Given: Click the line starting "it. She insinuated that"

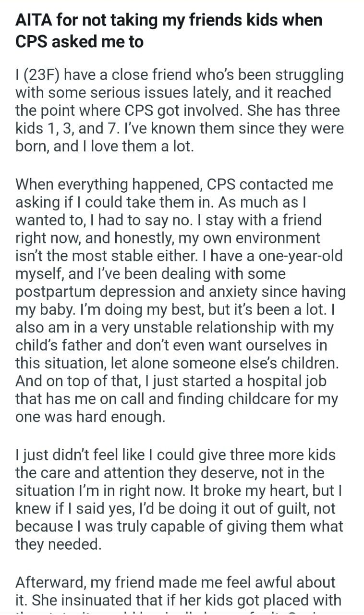Looking at the screenshot, I should (178, 600).
